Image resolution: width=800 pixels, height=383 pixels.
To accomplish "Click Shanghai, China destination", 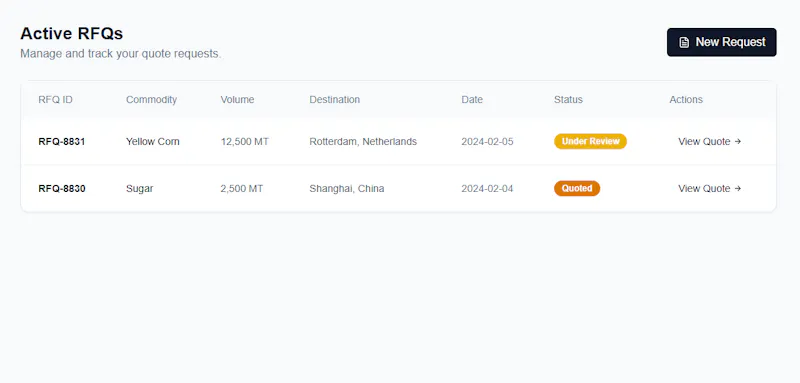I will 346,189.
